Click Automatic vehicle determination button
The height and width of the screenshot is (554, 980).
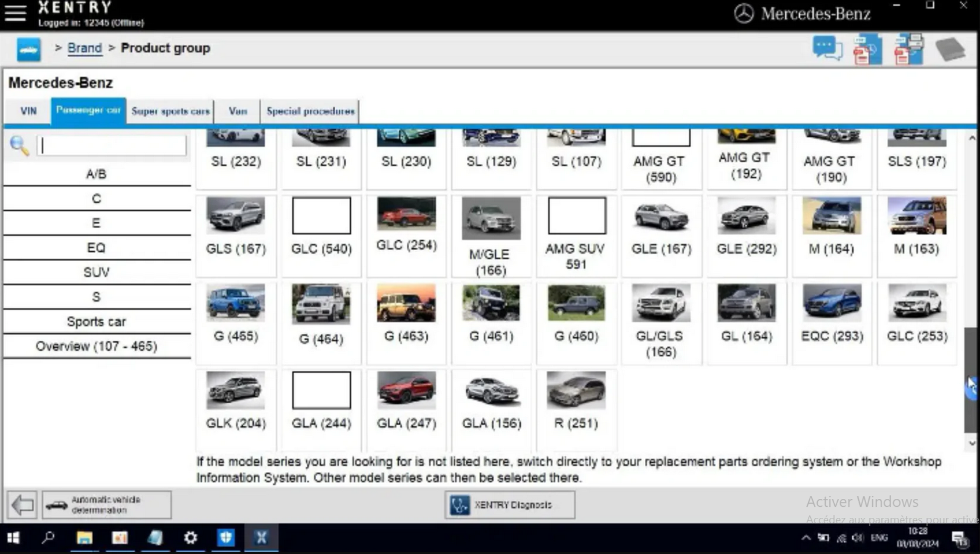click(107, 505)
